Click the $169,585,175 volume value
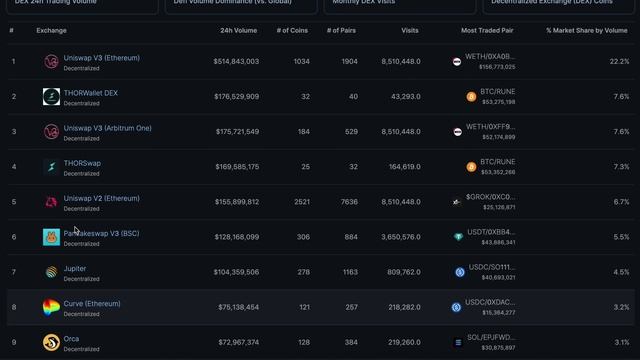This screenshot has width=640, height=360. pos(237,167)
